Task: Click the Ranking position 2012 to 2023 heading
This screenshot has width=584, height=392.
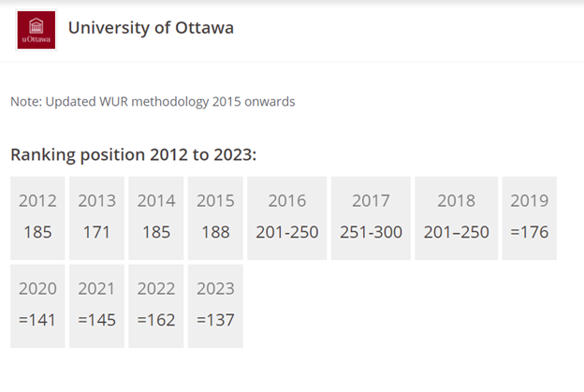Action: (x=134, y=155)
